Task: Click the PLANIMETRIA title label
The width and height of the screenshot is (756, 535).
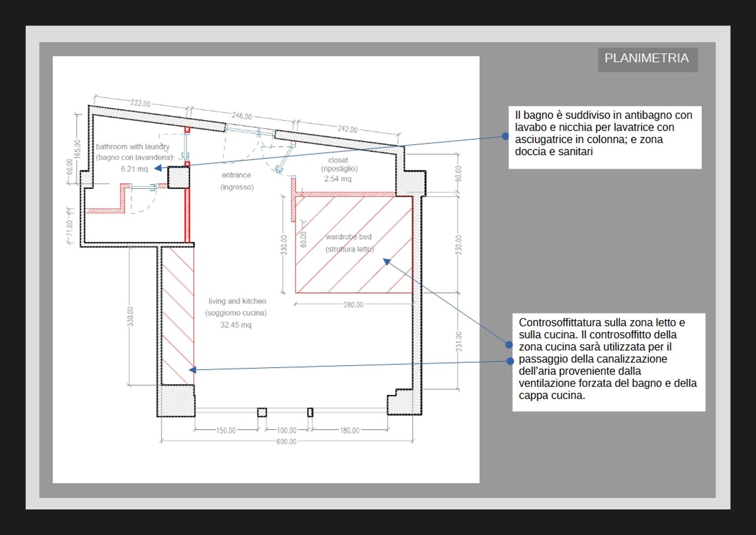Action: click(647, 59)
